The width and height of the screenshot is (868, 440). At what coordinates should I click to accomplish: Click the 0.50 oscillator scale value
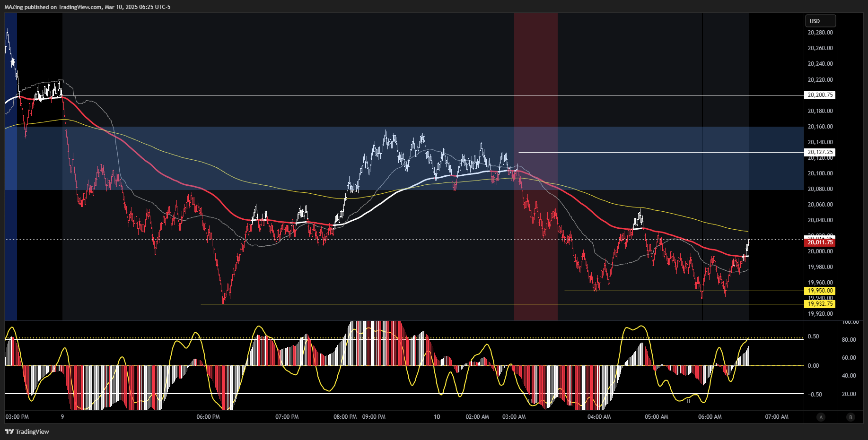813,336
